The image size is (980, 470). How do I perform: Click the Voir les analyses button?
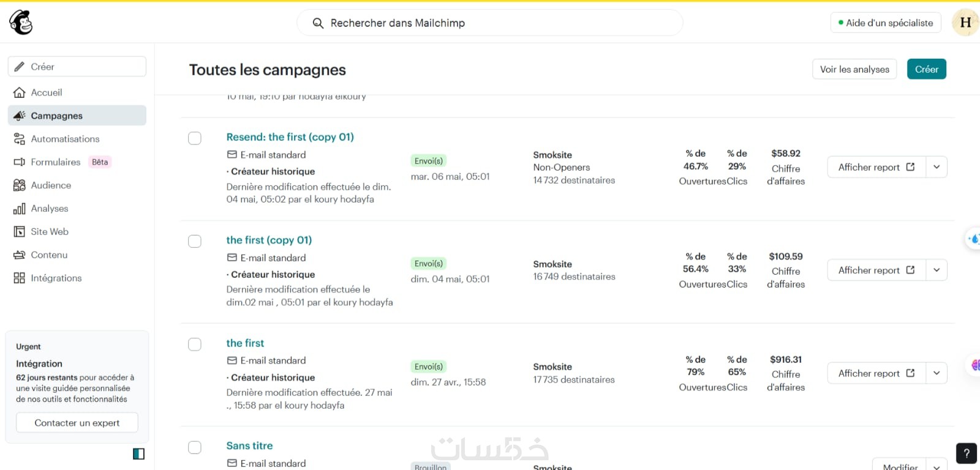point(854,69)
